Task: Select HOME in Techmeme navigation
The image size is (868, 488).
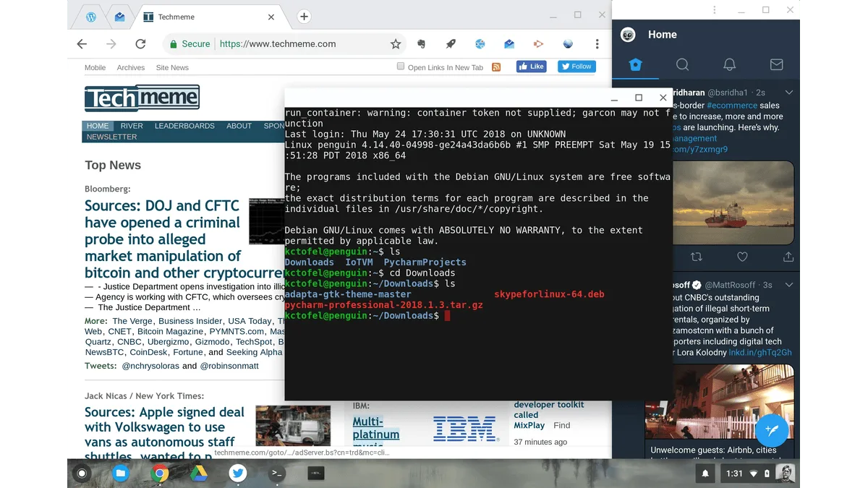Action: 98,126
